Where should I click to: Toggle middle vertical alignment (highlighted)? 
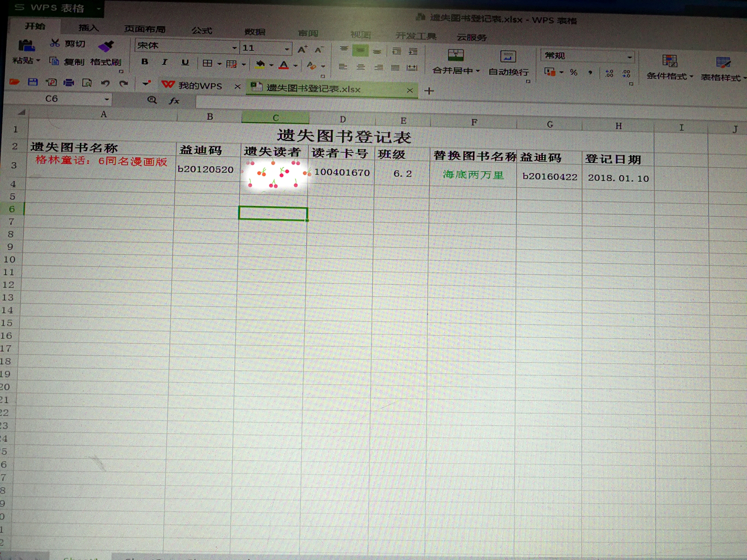(360, 50)
